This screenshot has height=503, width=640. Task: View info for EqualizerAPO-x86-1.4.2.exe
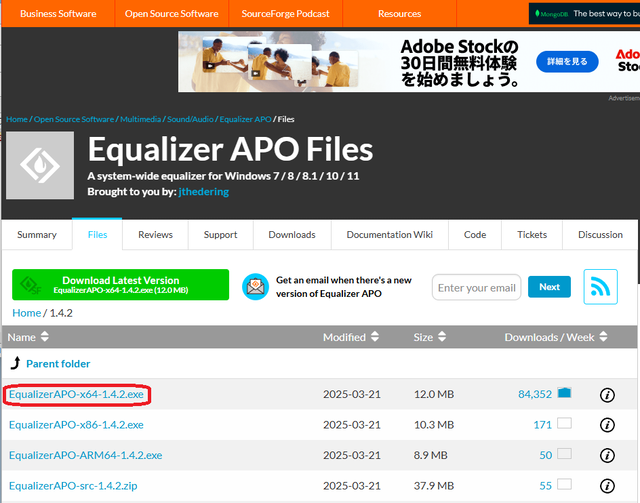click(607, 425)
